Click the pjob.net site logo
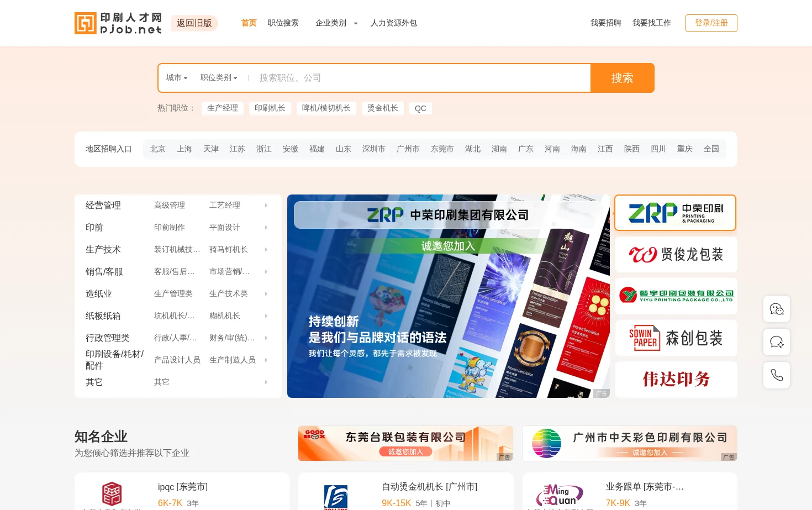812x510 pixels. [x=118, y=23]
